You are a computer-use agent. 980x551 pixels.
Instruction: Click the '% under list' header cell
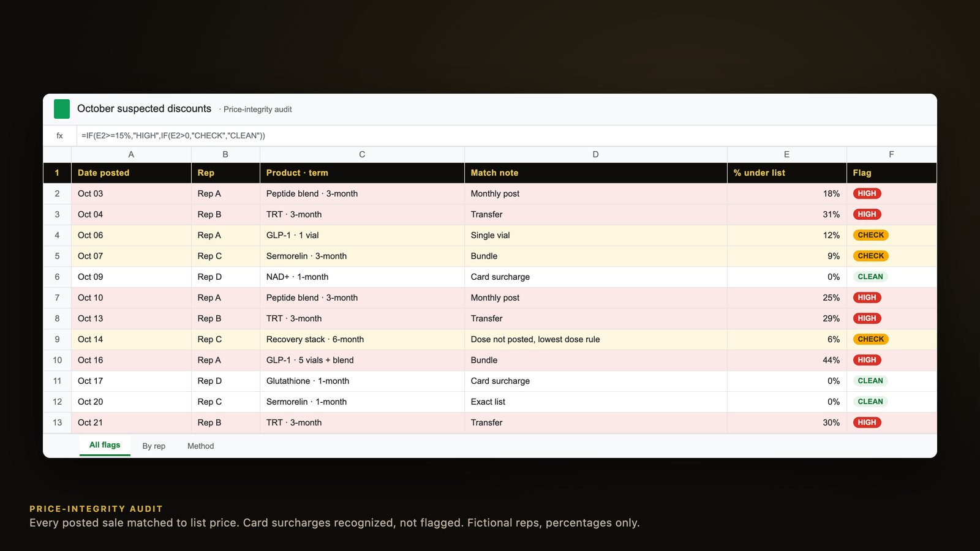click(x=786, y=173)
